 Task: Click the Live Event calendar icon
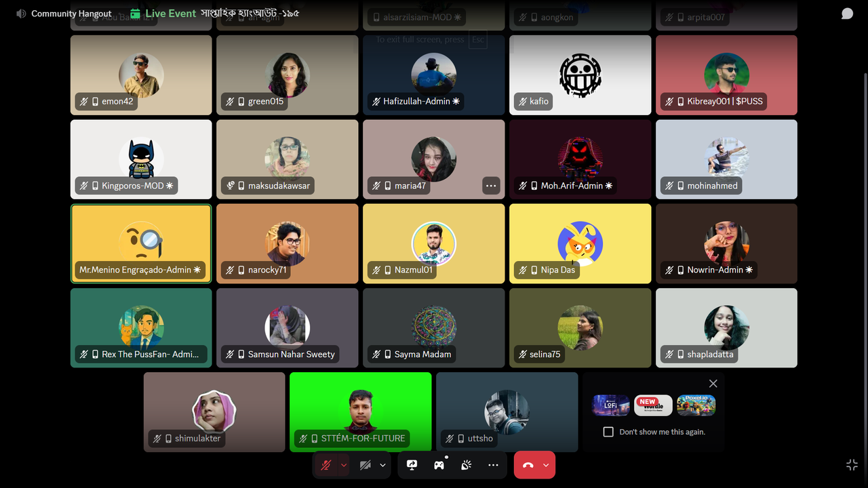point(136,14)
